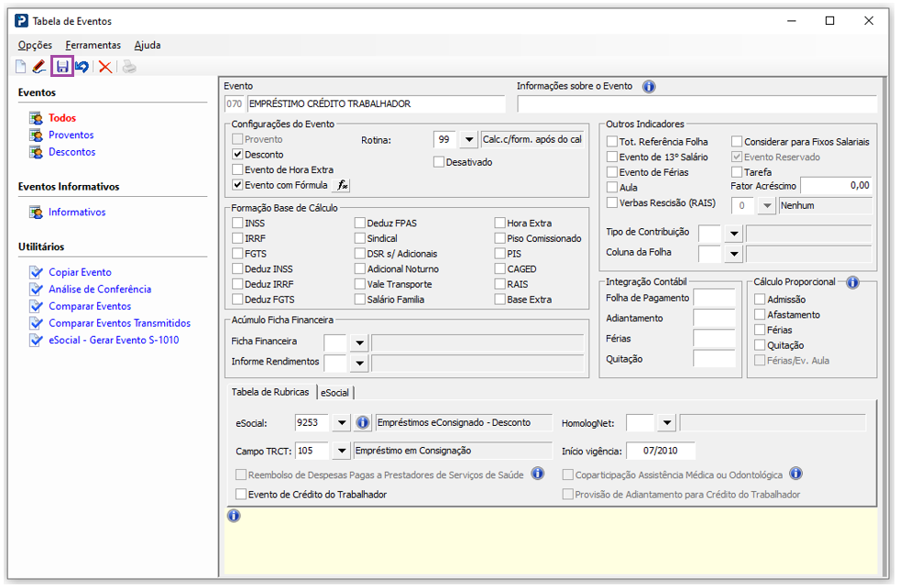Click info icon beside Cálculo Proporcional
This screenshot has height=588, width=899.
(x=852, y=282)
